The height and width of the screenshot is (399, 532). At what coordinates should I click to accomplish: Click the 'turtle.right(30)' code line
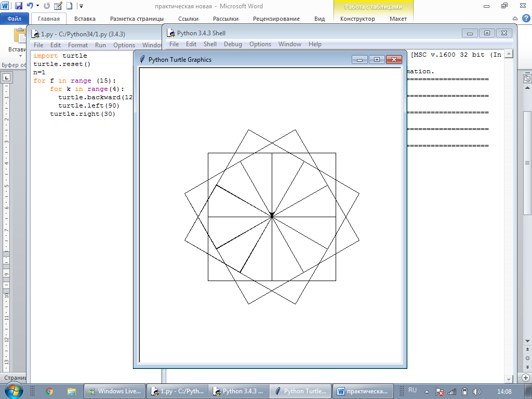tap(83, 114)
